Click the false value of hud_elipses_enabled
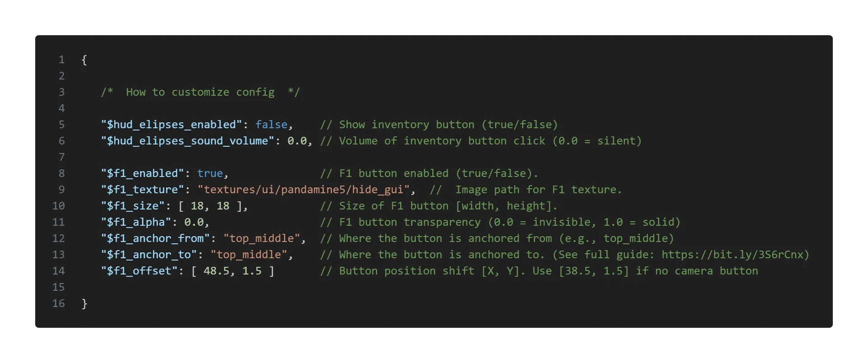 271,125
